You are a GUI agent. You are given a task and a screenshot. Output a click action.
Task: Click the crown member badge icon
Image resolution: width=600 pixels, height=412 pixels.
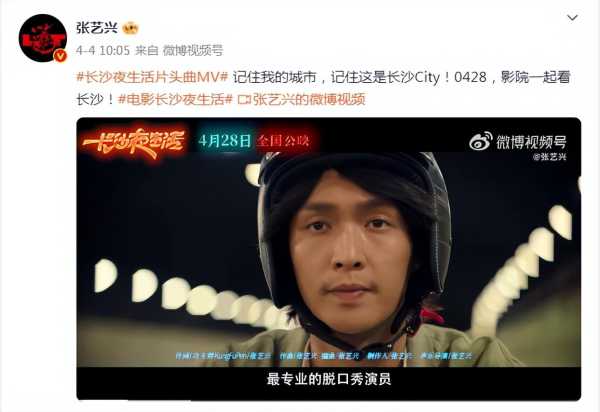point(130,28)
